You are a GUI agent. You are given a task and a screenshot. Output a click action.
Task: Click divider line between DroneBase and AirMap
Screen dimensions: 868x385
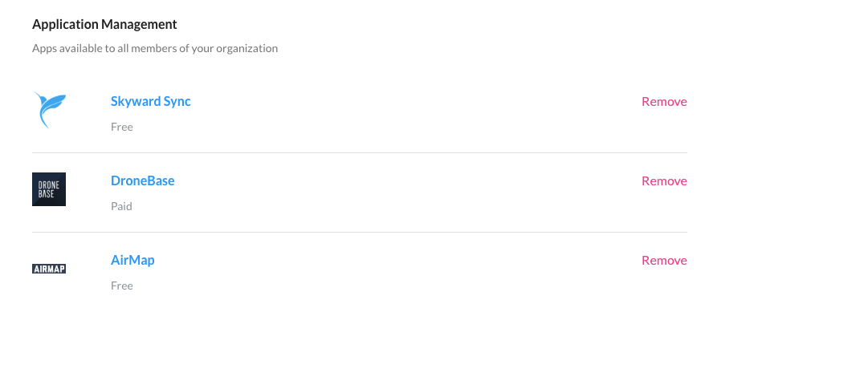point(360,232)
